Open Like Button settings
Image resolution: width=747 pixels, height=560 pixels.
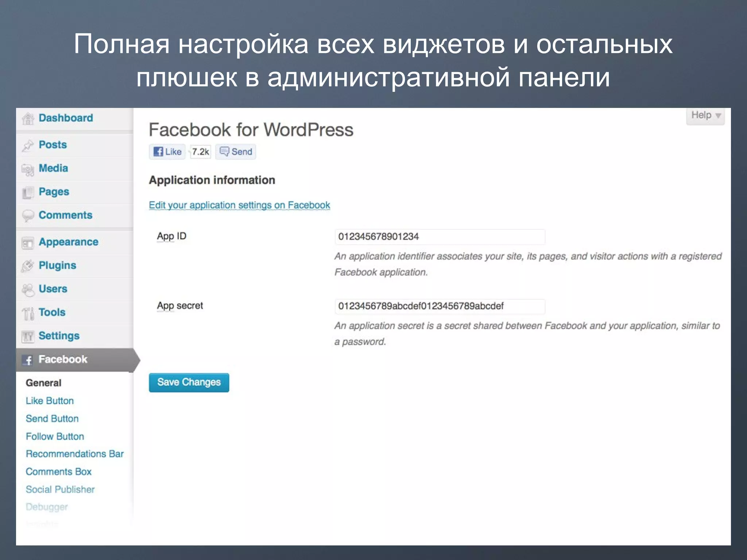(x=50, y=401)
